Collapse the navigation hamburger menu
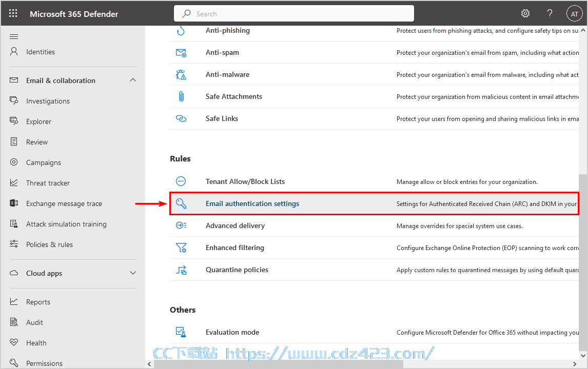The height and width of the screenshot is (369, 588). (14, 36)
